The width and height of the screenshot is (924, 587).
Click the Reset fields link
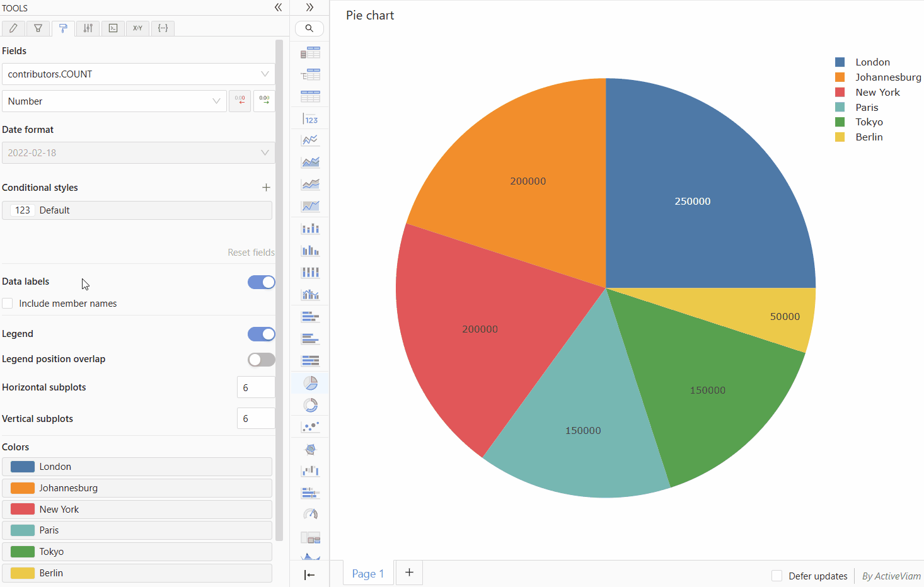[x=251, y=252]
